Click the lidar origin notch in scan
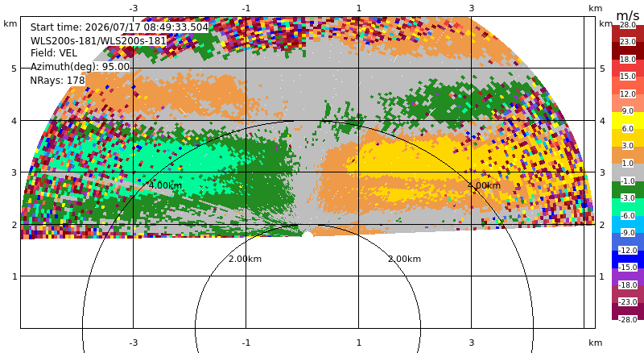The image size is (644, 353). click(x=308, y=235)
